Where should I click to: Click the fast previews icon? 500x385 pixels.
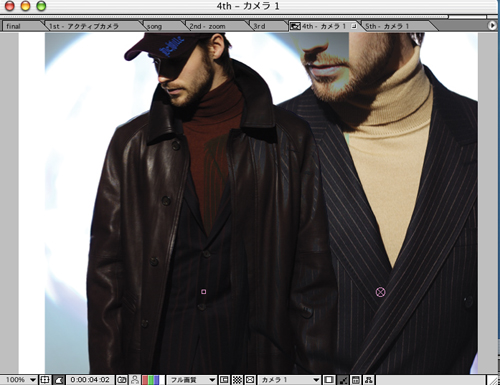coord(343,380)
